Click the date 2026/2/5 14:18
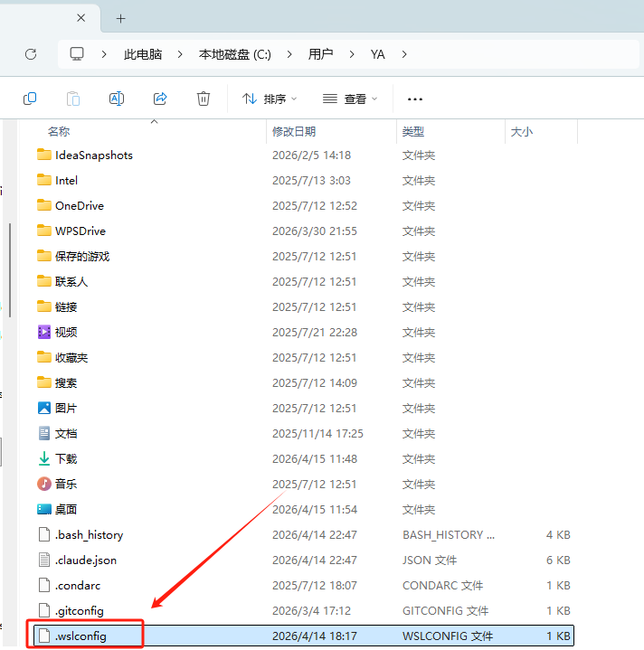The width and height of the screenshot is (644, 650). point(311,155)
